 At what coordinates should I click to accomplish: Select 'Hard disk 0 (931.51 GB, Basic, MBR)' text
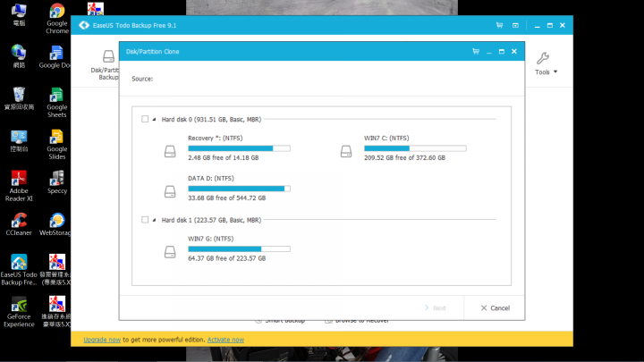(211, 120)
